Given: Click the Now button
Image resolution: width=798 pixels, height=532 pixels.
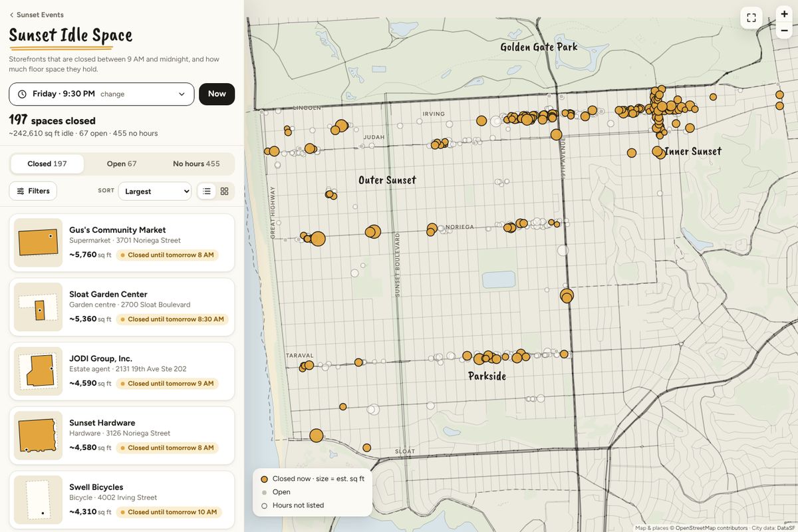Looking at the screenshot, I should pyautogui.click(x=217, y=94).
